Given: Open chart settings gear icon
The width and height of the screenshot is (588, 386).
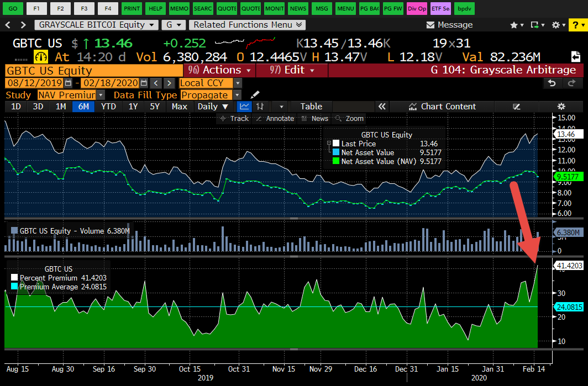Looking at the screenshot, I should 561,107.
